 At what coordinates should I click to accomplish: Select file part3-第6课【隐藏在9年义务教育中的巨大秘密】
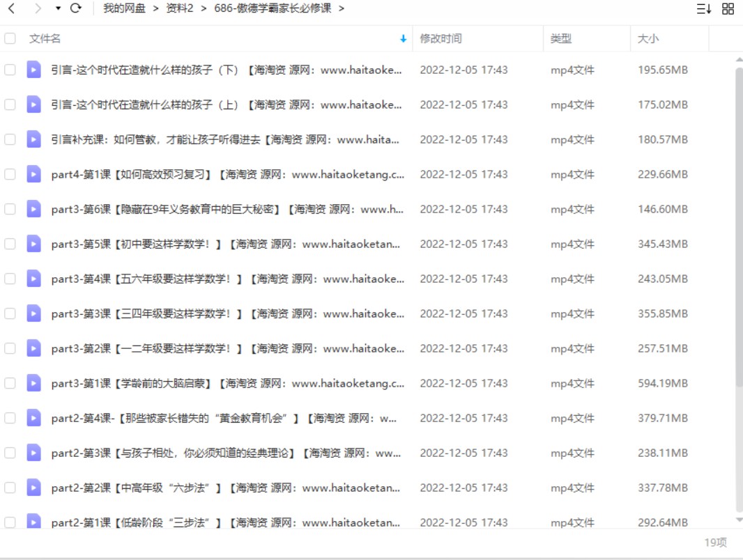(x=227, y=209)
